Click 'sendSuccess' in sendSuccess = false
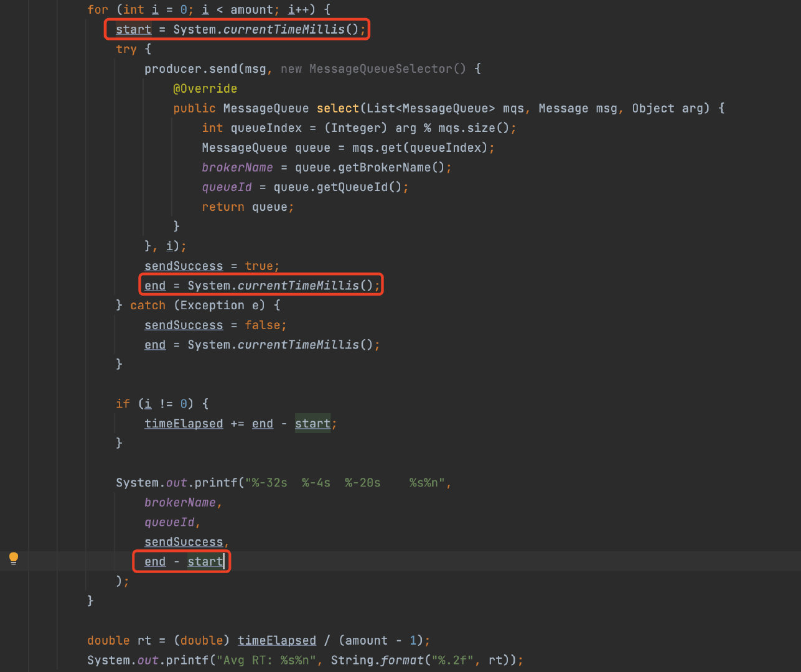The image size is (801, 672). tap(184, 325)
